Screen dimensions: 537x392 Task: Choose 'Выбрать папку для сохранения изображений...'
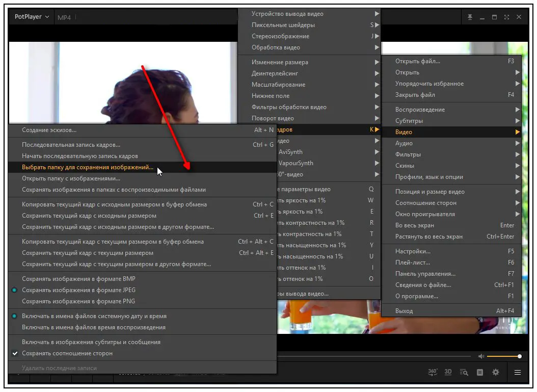coord(88,167)
